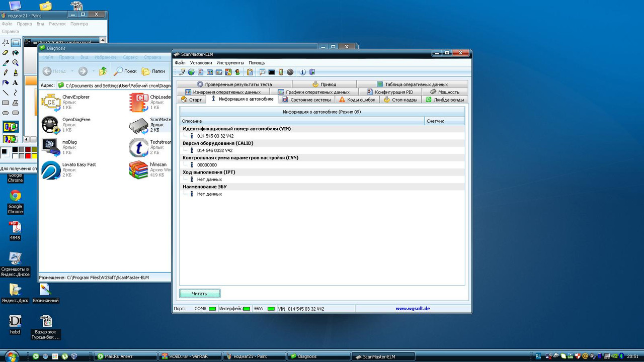Viewport: 644px width, 362px height.
Task: Switch to the Конфигурация PID tab
Action: [x=390, y=92]
